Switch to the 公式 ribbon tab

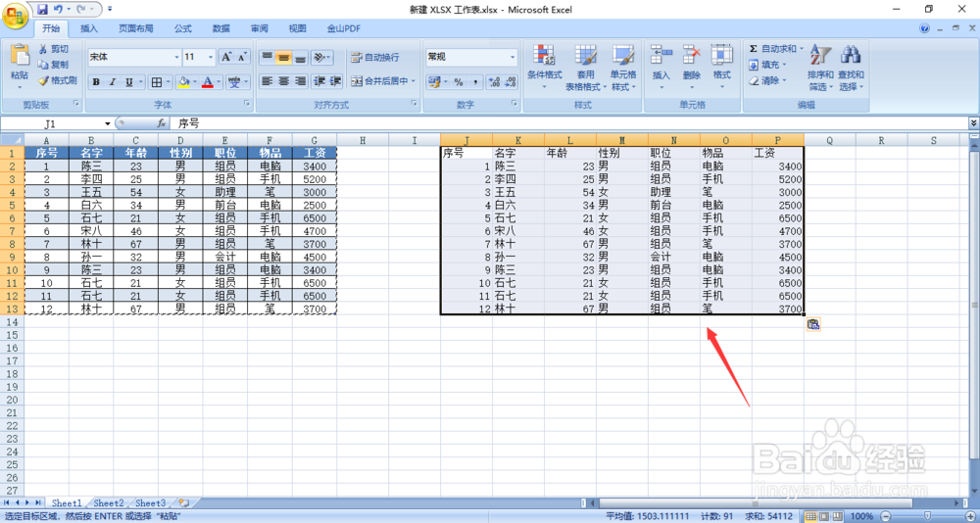tap(182, 28)
